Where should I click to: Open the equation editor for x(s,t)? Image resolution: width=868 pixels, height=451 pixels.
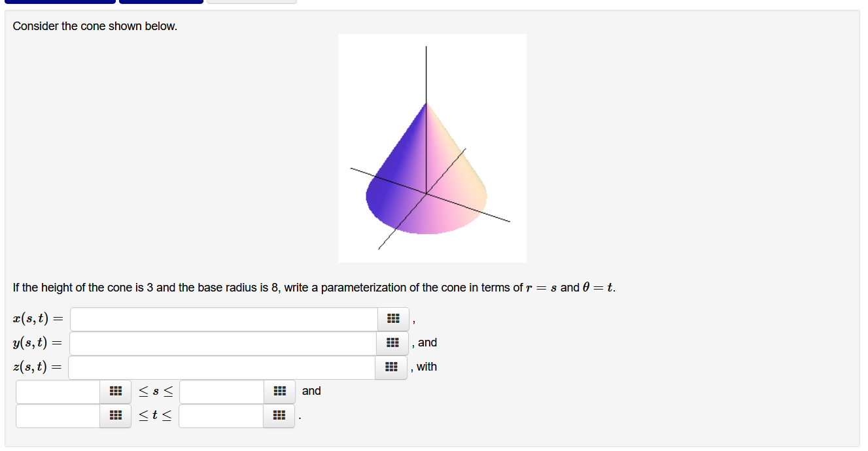[x=392, y=318]
